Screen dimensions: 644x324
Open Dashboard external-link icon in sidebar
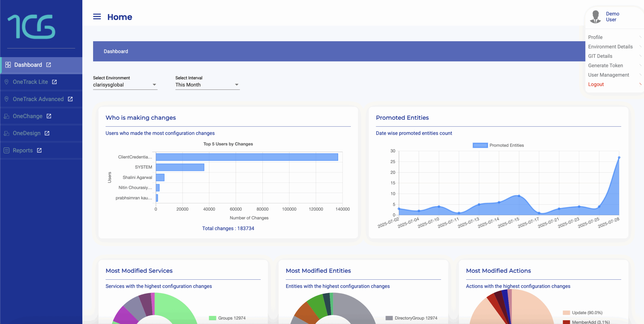click(49, 65)
